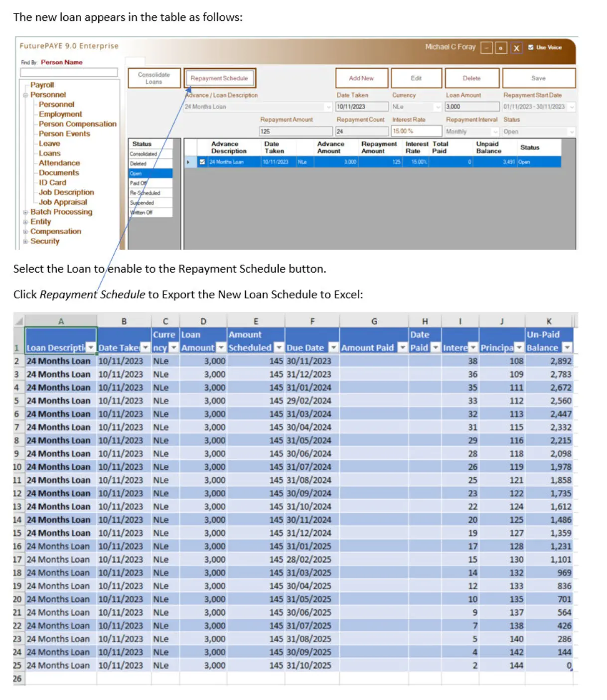The image size is (607, 700).
Task: Open the Due Date column filter arrow
Action: (333, 348)
